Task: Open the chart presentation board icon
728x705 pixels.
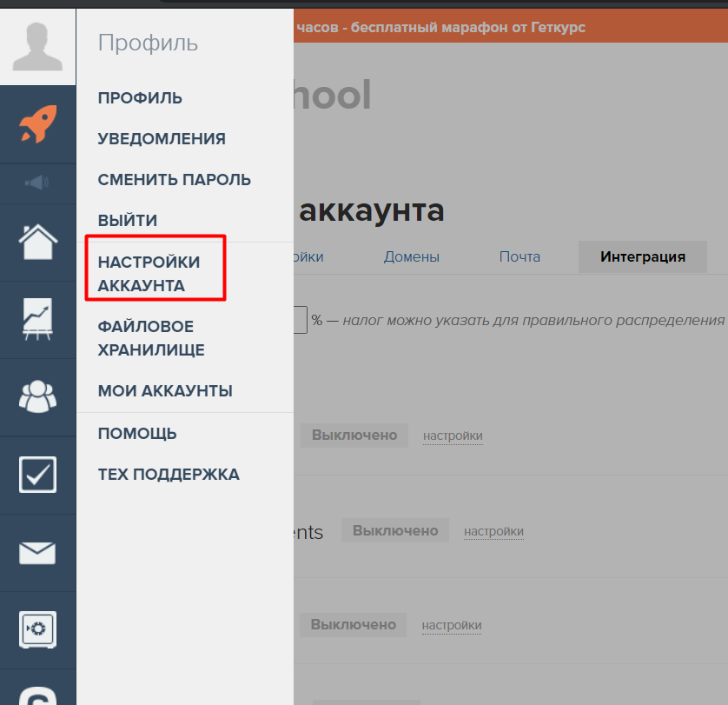Action: [x=37, y=319]
